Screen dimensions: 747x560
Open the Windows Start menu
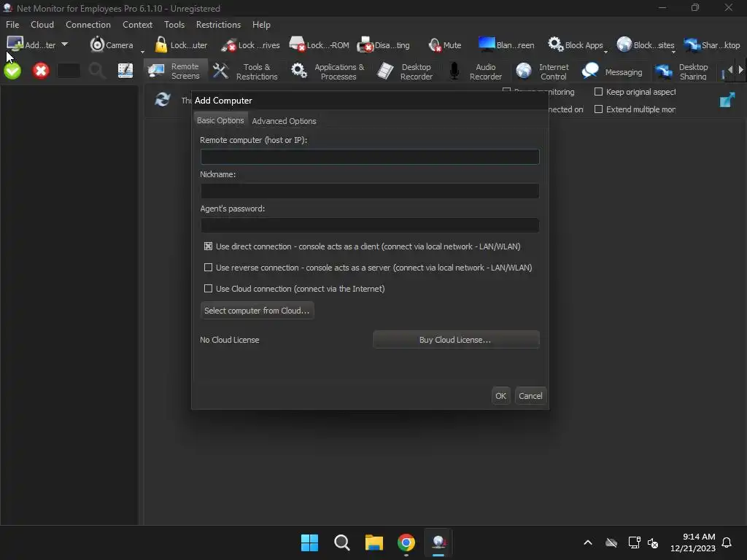pyautogui.click(x=309, y=542)
